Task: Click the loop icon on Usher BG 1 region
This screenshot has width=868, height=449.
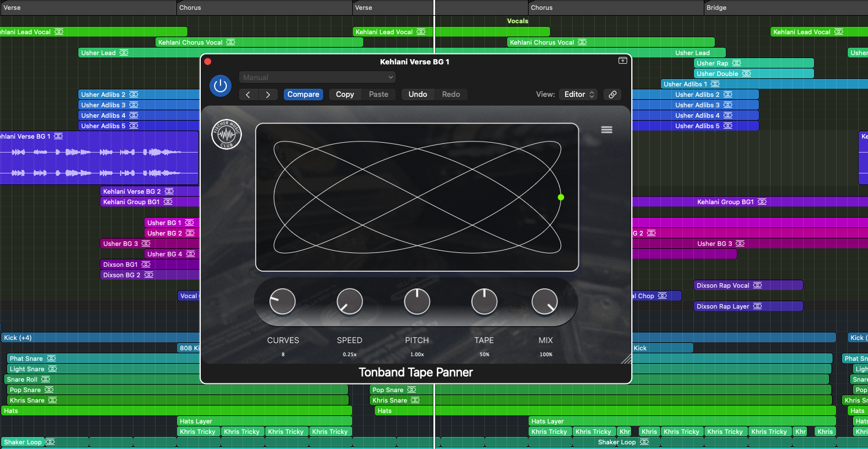Action: [x=190, y=223]
